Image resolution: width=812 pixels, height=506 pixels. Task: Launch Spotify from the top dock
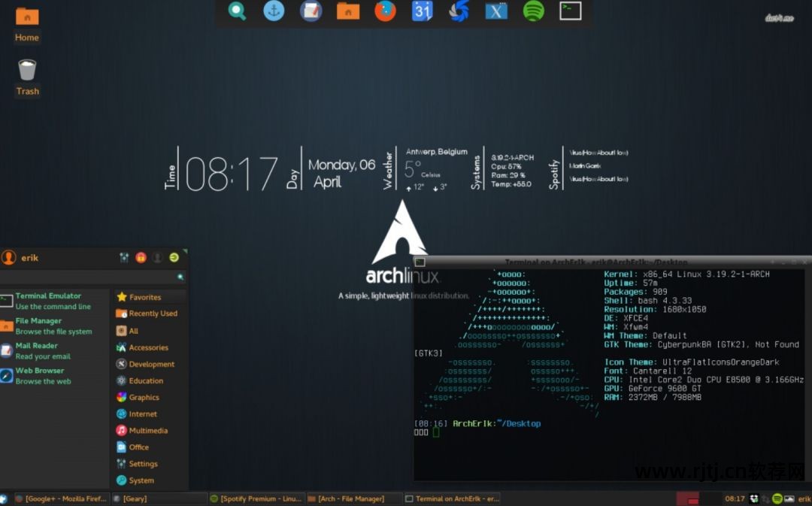click(533, 11)
